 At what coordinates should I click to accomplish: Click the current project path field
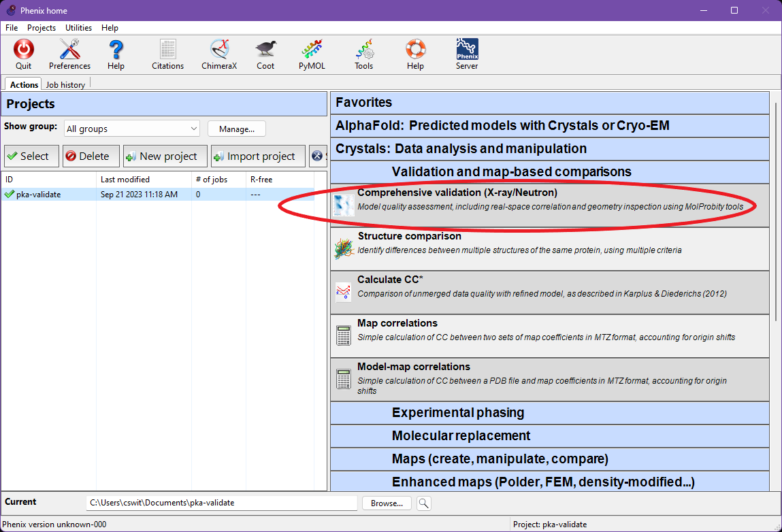pos(222,503)
